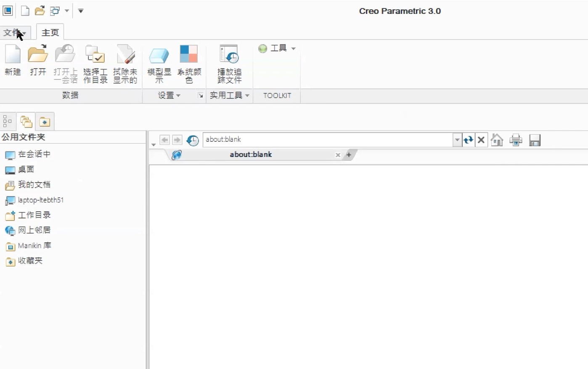This screenshot has width=588, height=369.
Task: Click the browser Home icon
Action: click(x=497, y=140)
